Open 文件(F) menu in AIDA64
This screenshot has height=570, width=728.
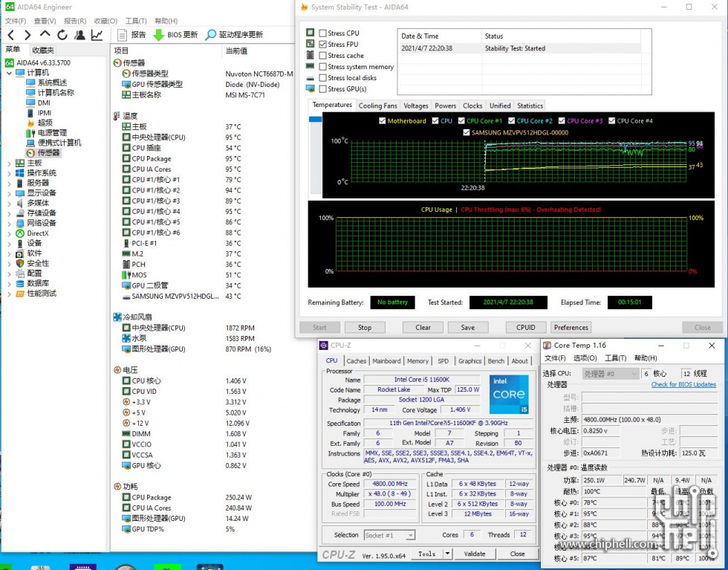[x=16, y=21]
